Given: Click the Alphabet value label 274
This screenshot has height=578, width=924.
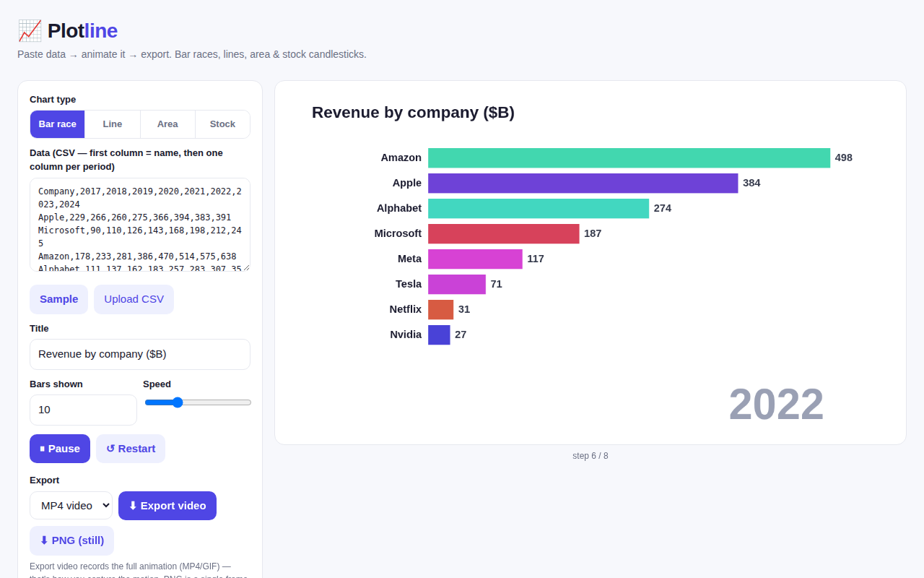Looking at the screenshot, I should click(663, 208).
